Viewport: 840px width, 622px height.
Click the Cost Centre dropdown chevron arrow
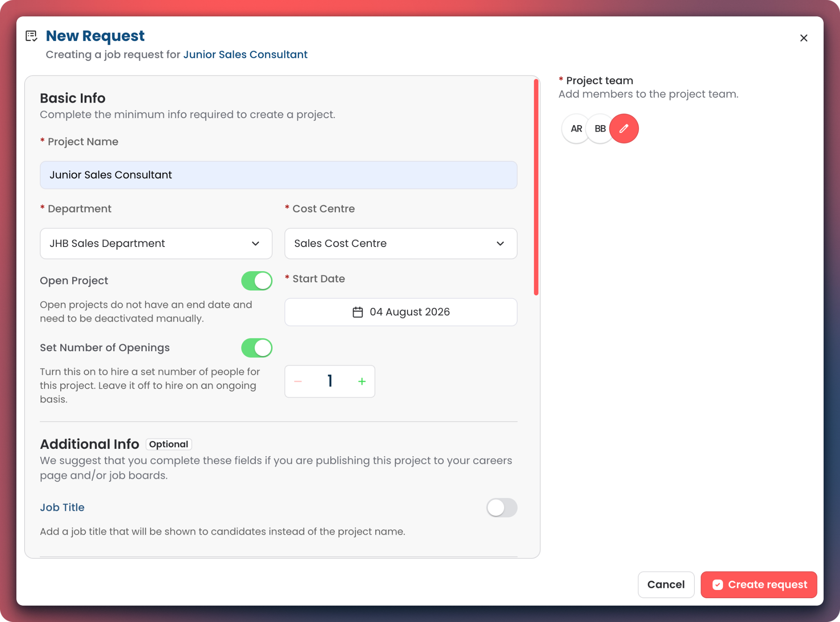500,244
